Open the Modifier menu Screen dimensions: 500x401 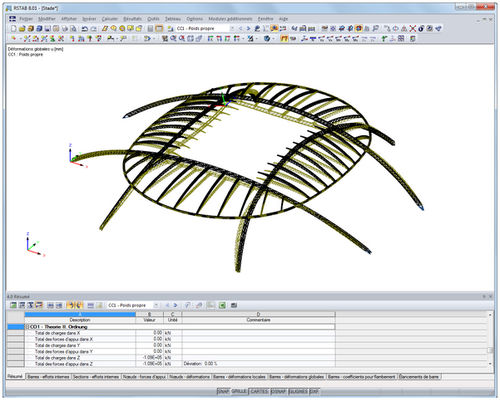pyautogui.click(x=47, y=19)
